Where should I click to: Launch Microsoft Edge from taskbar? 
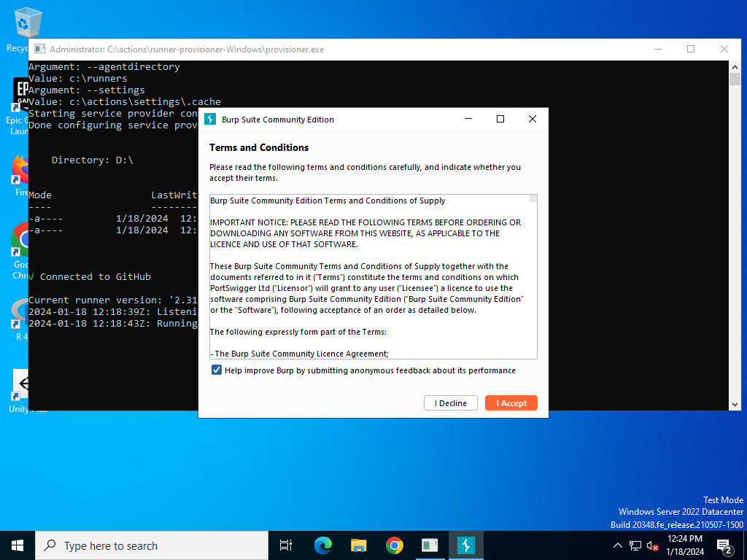coord(322,545)
